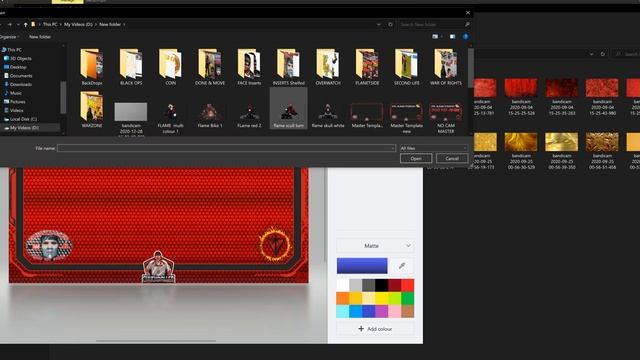The width and height of the screenshot is (640, 360).
Task: Pick the pink colour swatch
Action: (395, 311)
